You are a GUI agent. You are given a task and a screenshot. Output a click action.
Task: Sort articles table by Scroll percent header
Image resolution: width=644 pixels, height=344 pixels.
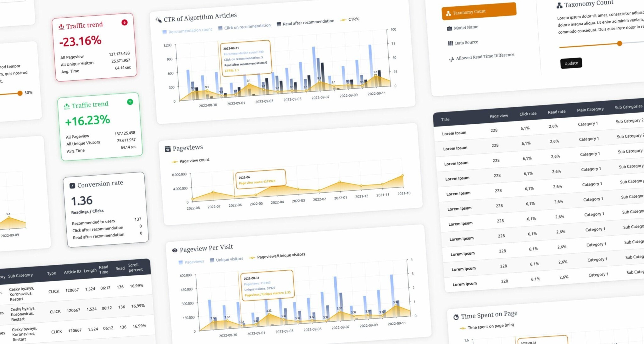(x=135, y=268)
